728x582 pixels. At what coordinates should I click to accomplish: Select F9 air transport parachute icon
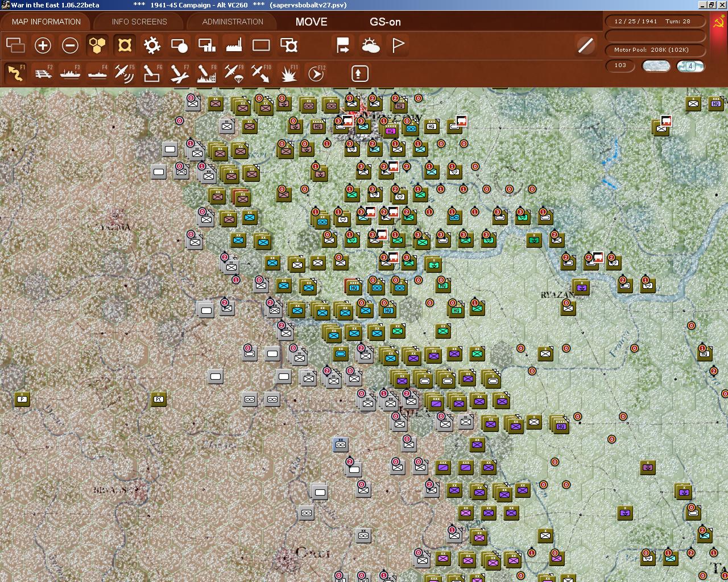point(234,73)
